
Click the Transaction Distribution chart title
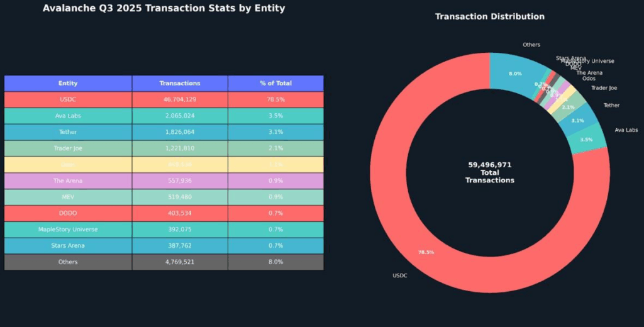pyautogui.click(x=490, y=16)
